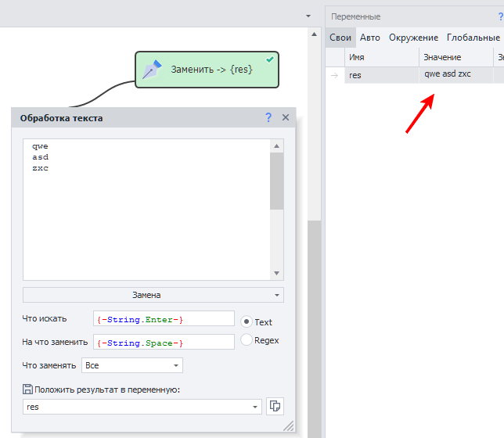Click the pin icon on the Заменить node

click(152, 70)
